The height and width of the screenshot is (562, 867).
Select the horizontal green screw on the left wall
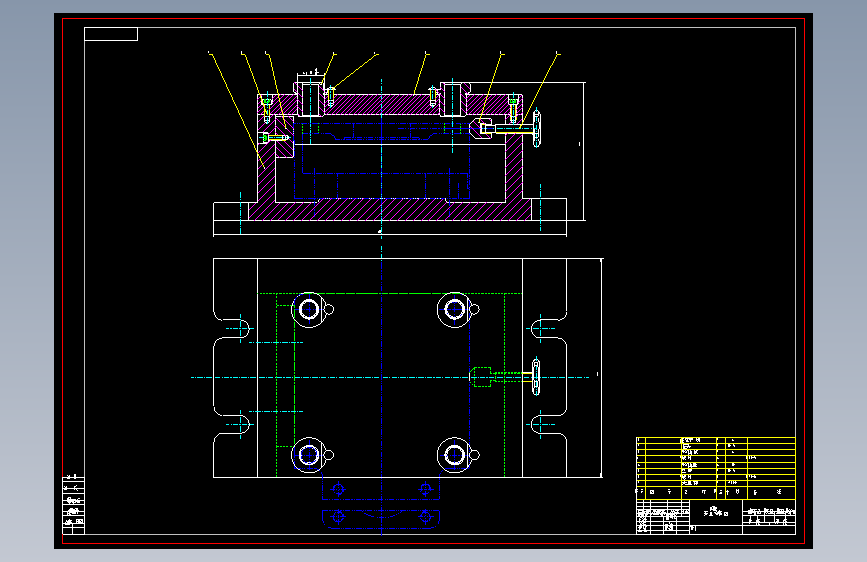275,137
